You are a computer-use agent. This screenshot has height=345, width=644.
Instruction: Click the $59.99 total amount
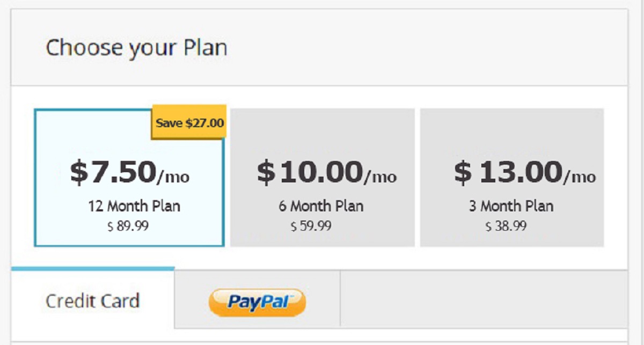coord(311,226)
